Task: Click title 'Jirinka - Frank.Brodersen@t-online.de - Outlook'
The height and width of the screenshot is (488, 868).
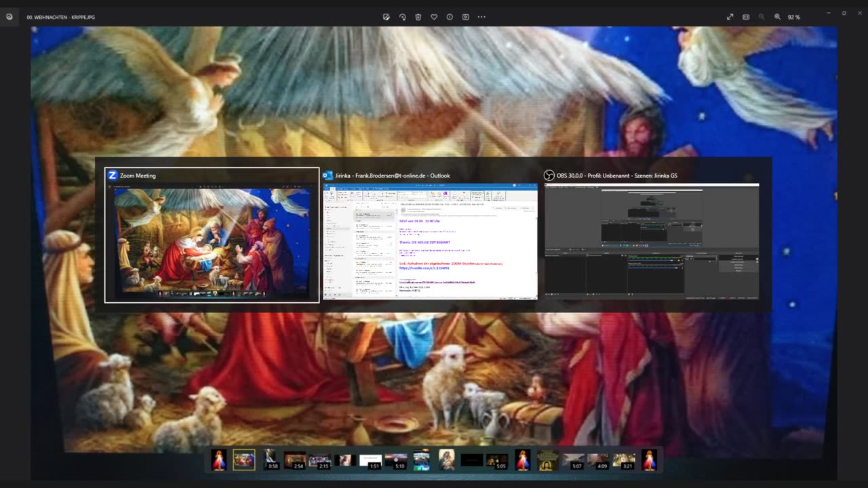Action: [393, 176]
